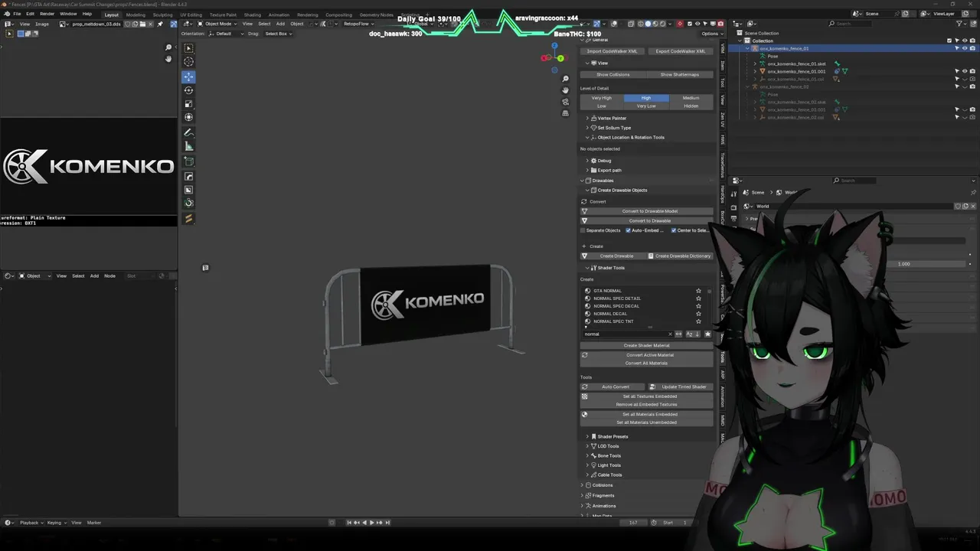
Task: Favorite the GTA NORMAL shader star
Action: (698, 291)
